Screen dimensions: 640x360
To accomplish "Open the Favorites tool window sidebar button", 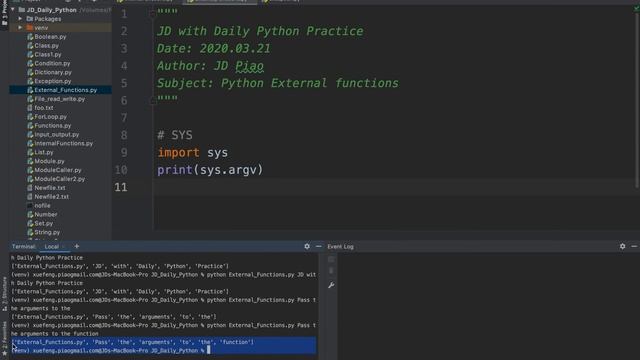I will (4, 338).
